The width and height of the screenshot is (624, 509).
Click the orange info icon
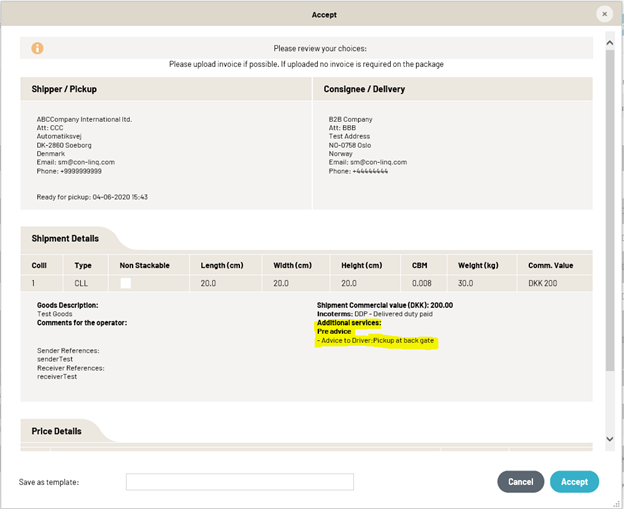click(37, 48)
